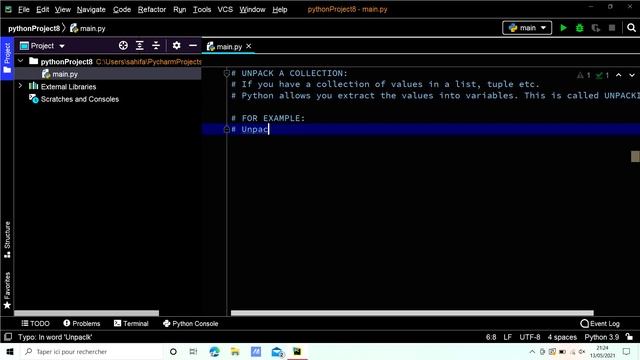This screenshot has width=640, height=360.
Task: Open the Navigate menu
Action: 91,9
